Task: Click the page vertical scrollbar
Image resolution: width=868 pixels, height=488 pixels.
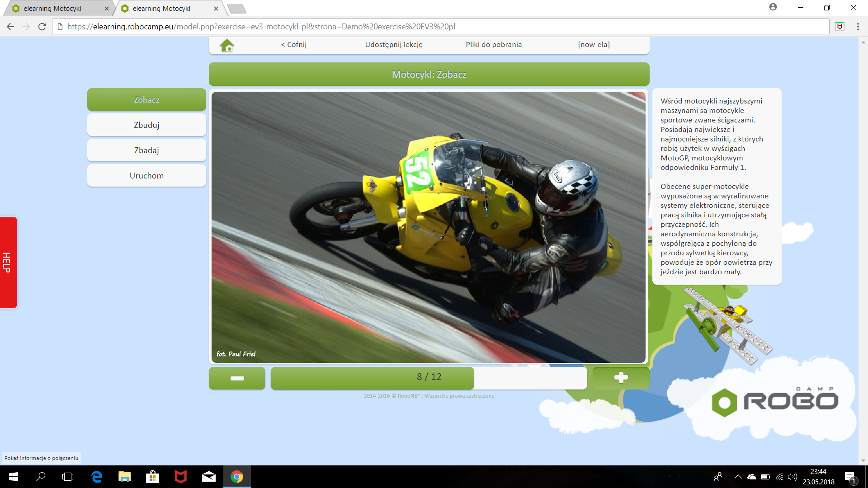Action: tap(863, 251)
